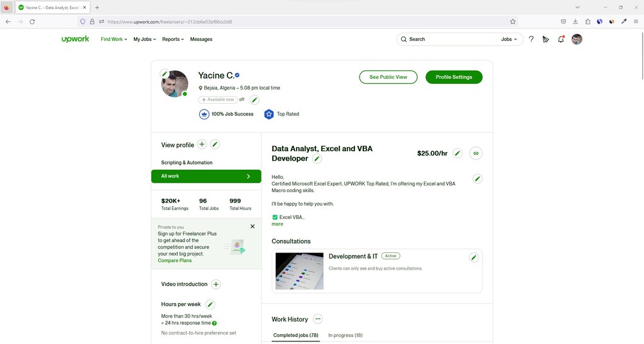Close the Yacine C. browser tab

85,8
